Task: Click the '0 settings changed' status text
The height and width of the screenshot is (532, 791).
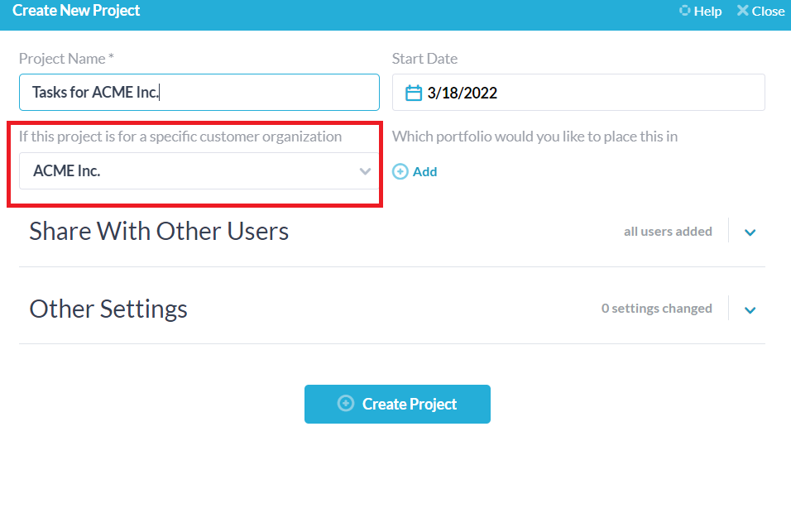Action: click(656, 309)
